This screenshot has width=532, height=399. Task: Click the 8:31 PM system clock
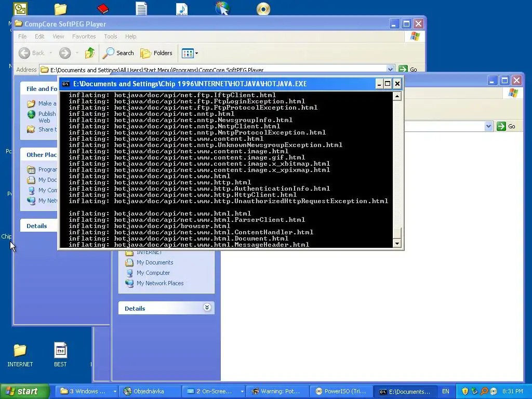point(513,392)
